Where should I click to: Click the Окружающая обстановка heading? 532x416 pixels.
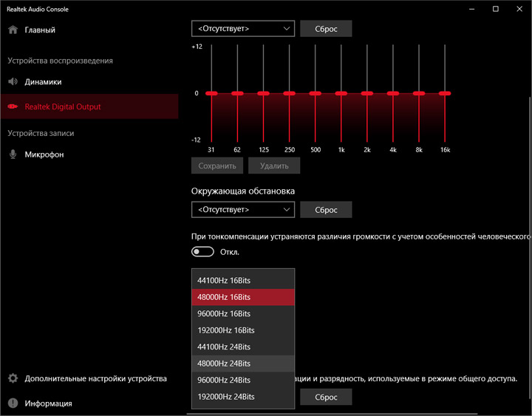click(x=243, y=191)
